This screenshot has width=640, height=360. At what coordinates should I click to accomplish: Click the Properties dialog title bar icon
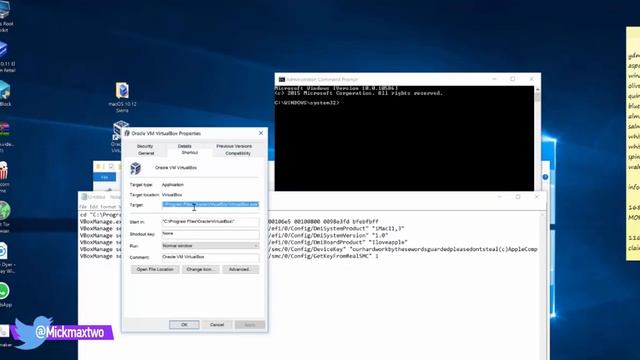coord(127,133)
